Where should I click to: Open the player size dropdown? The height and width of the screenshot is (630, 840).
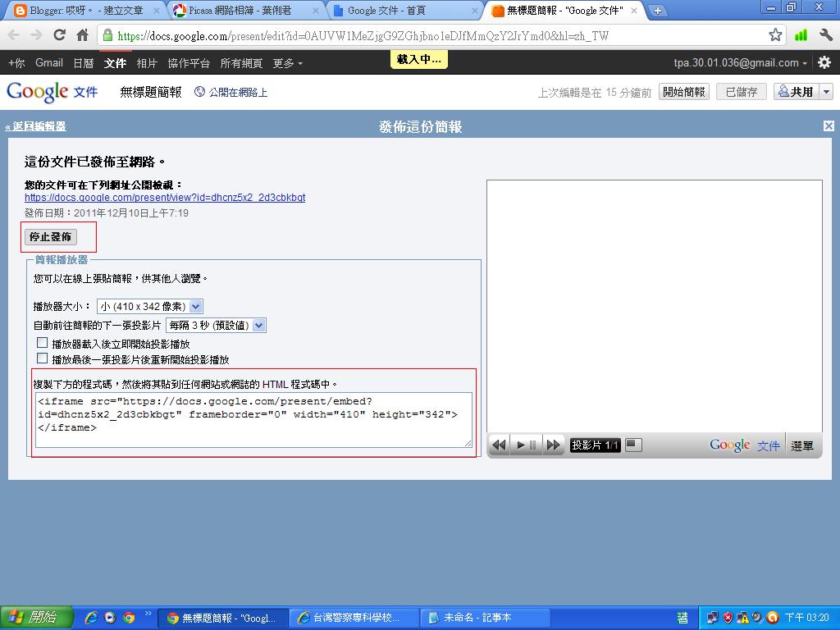pos(150,307)
